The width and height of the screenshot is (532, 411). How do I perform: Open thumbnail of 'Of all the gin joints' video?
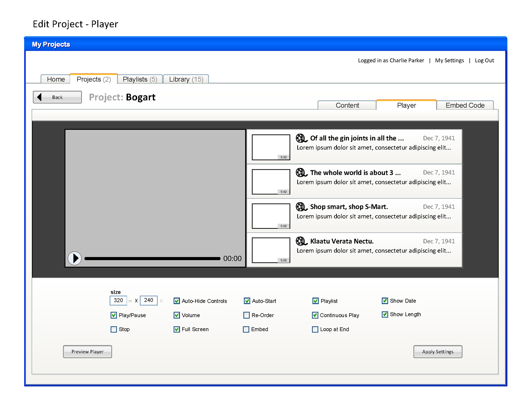point(271,147)
